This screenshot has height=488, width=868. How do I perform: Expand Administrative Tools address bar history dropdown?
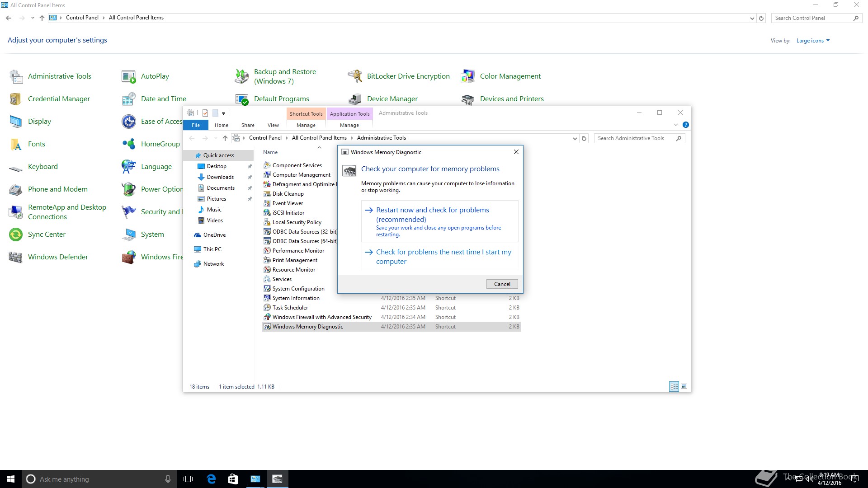tap(575, 139)
